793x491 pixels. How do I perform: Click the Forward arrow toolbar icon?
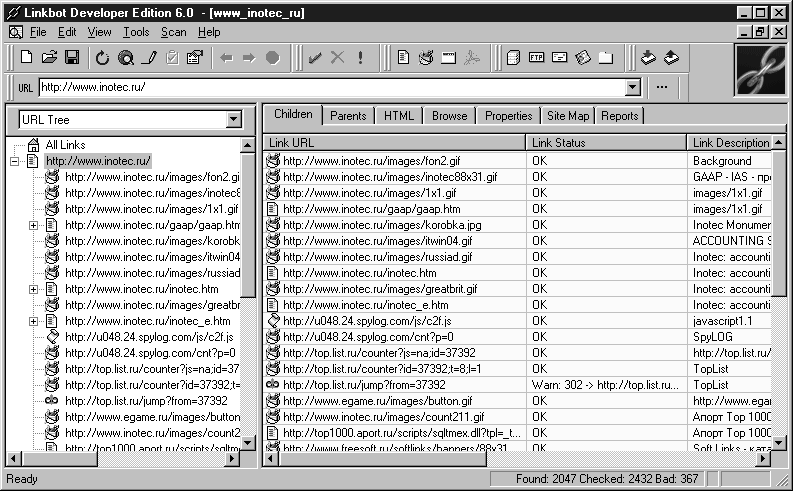point(249,58)
